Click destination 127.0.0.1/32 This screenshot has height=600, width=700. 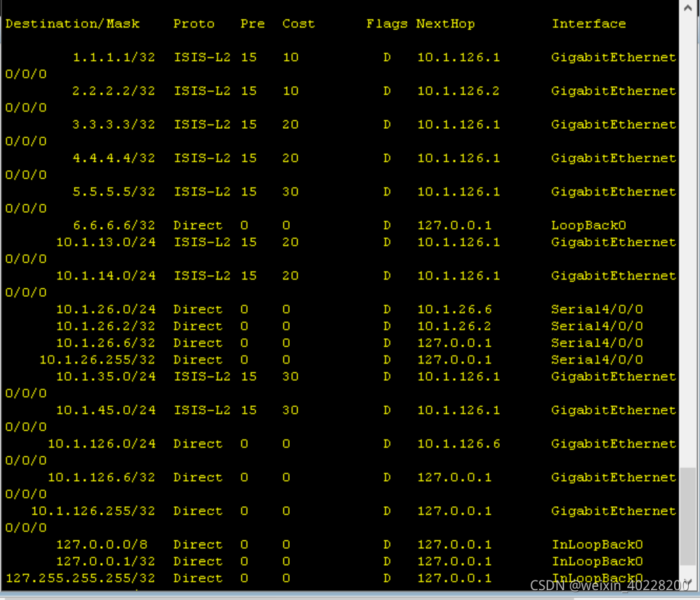(106, 561)
